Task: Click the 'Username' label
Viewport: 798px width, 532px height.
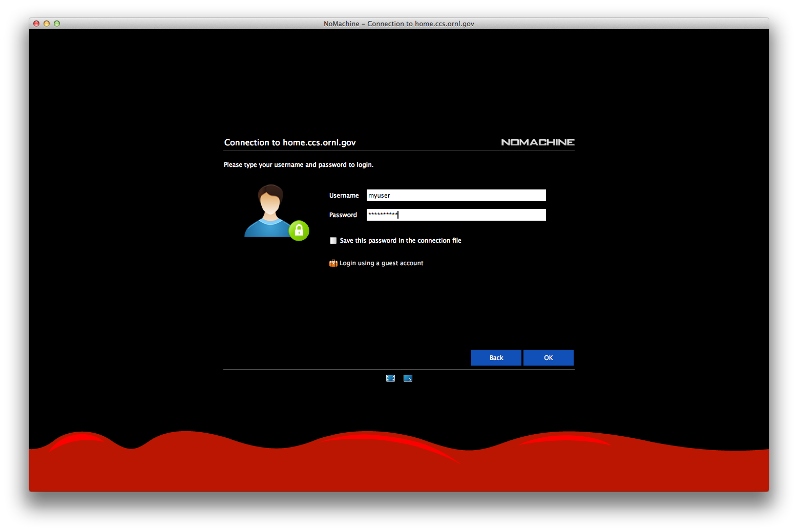Action: pos(344,196)
